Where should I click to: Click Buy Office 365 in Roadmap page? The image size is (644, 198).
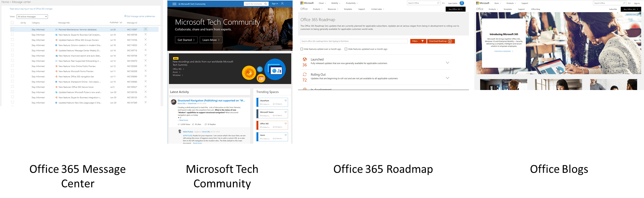click(x=455, y=9)
